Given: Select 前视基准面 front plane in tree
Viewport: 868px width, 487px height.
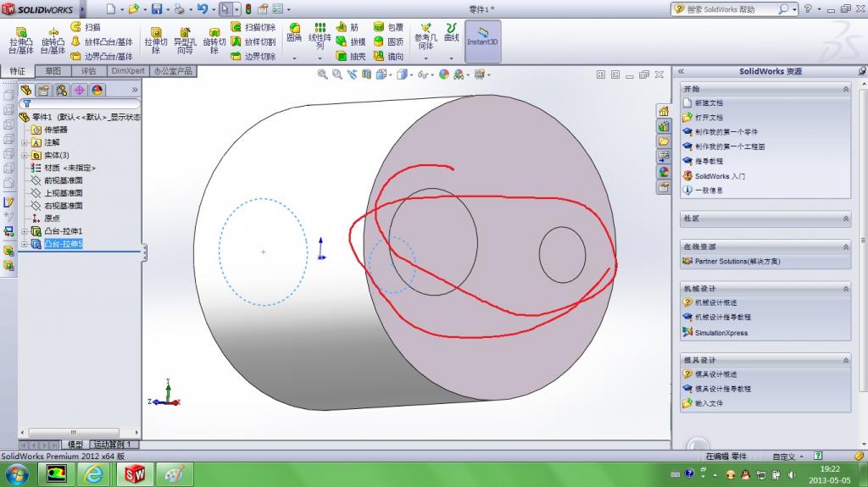Looking at the screenshot, I should [x=63, y=180].
